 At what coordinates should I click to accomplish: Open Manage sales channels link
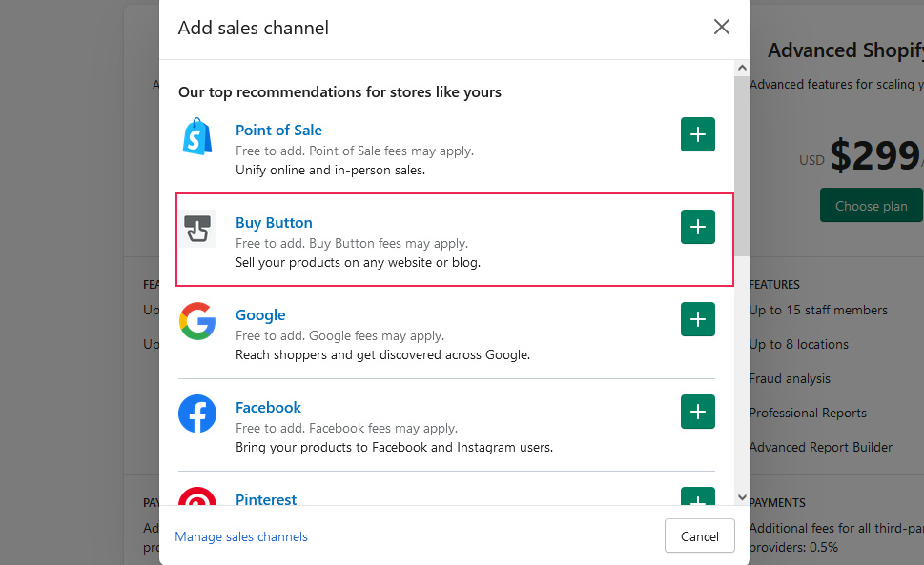pos(241,536)
